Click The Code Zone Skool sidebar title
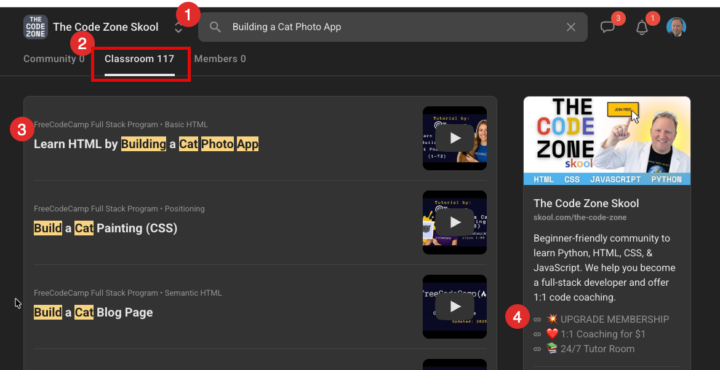 point(586,203)
